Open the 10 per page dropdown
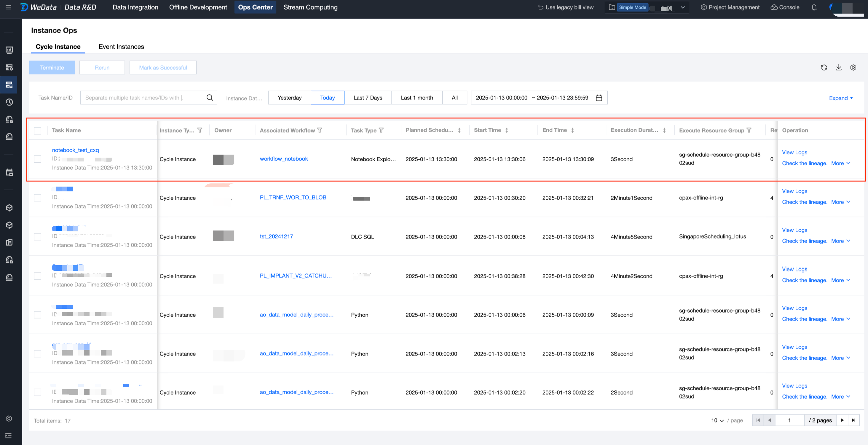This screenshot has height=445, width=868. tap(717, 420)
